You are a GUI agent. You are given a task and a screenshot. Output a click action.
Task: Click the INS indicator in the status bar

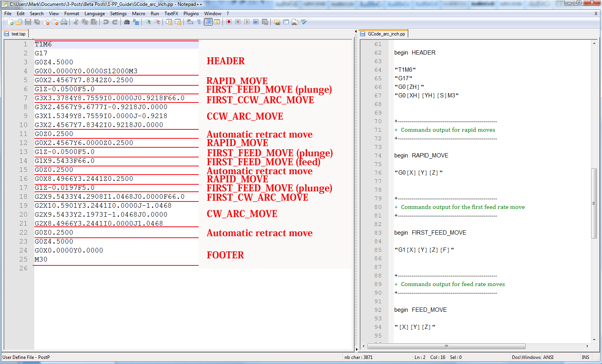coord(586,357)
